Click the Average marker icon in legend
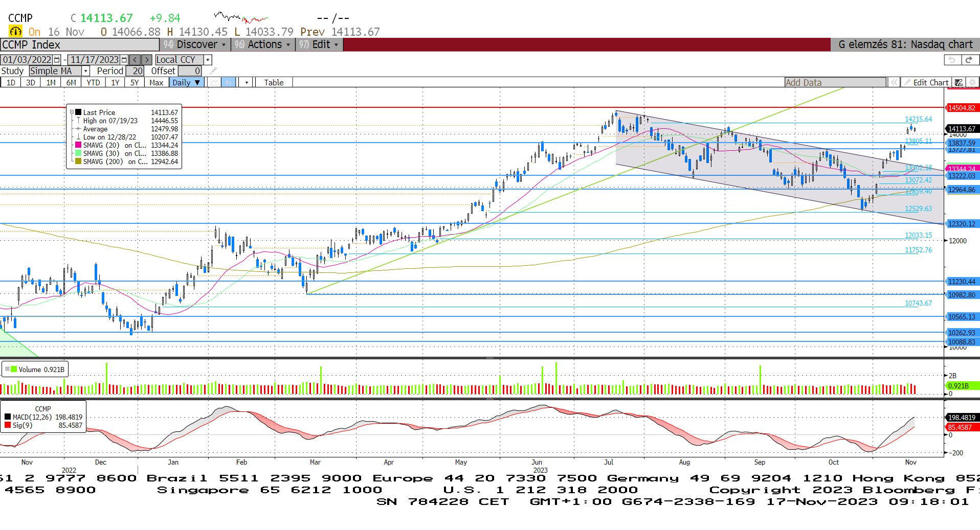Image resolution: width=980 pixels, height=530 pixels. 78,129
